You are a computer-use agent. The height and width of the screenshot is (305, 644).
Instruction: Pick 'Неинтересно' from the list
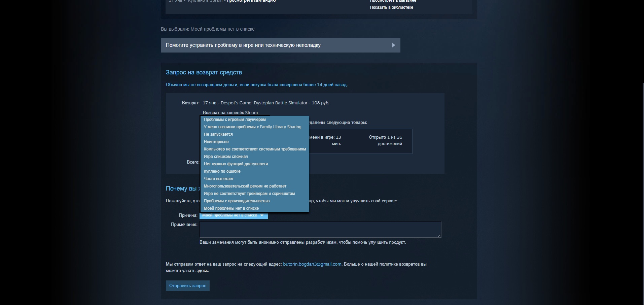coord(255,142)
